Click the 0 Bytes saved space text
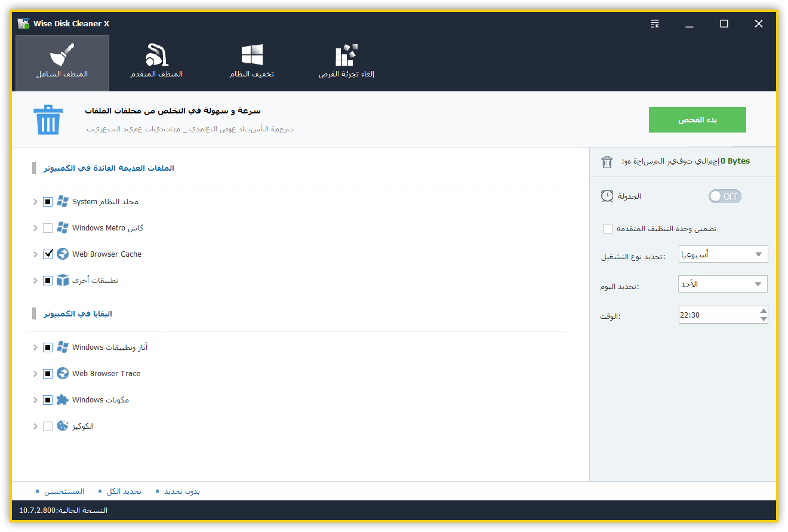 [735, 161]
